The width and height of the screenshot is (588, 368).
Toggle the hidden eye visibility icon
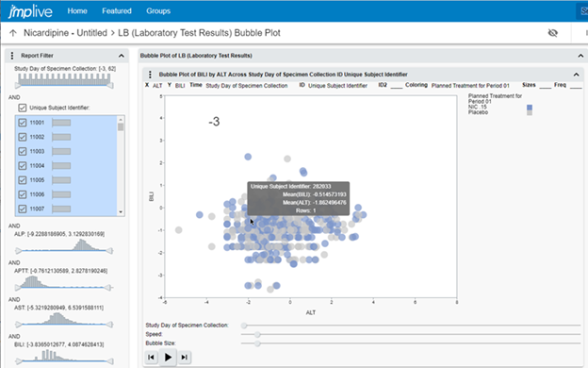(553, 33)
